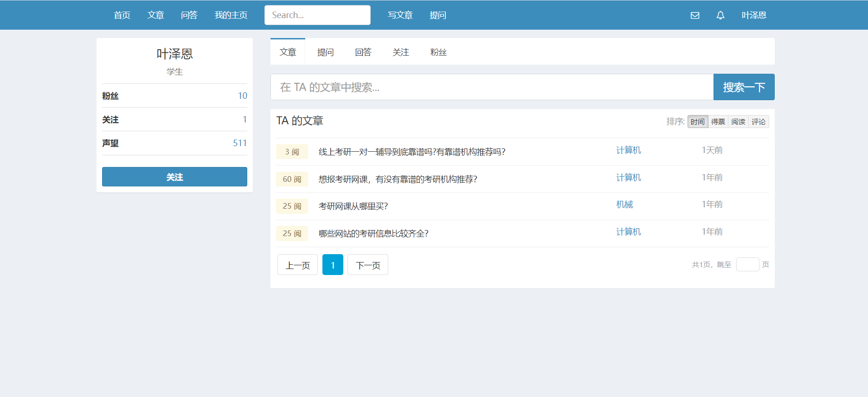Image resolution: width=868 pixels, height=397 pixels.
Task: Go to 首页 in navigation bar
Action: (x=122, y=15)
